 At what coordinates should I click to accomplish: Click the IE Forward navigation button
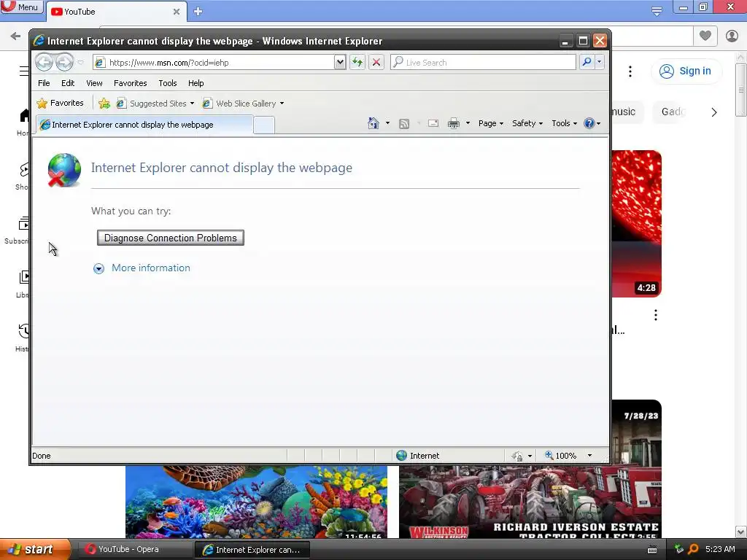click(64, 62)
